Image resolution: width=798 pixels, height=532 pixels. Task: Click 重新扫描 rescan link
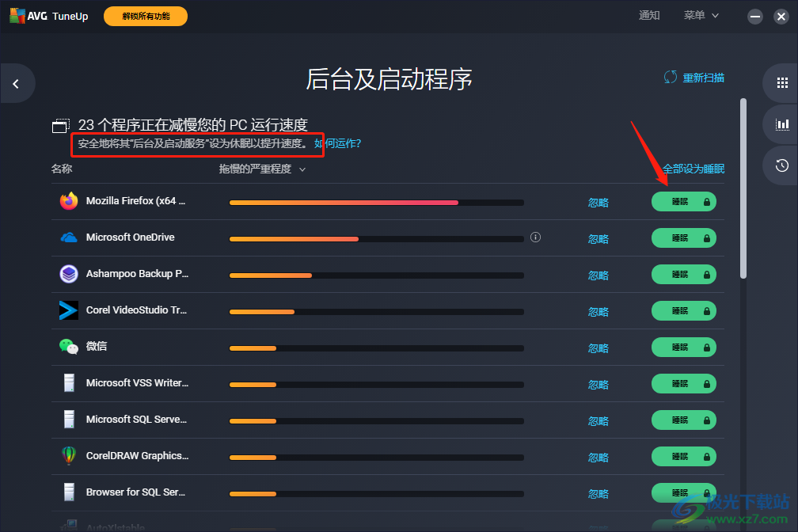coord(703,78)
